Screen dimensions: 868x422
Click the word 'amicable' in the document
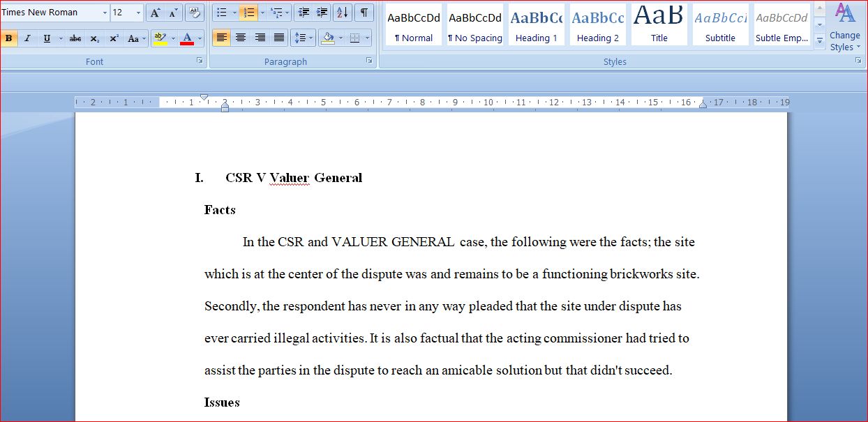465,370
